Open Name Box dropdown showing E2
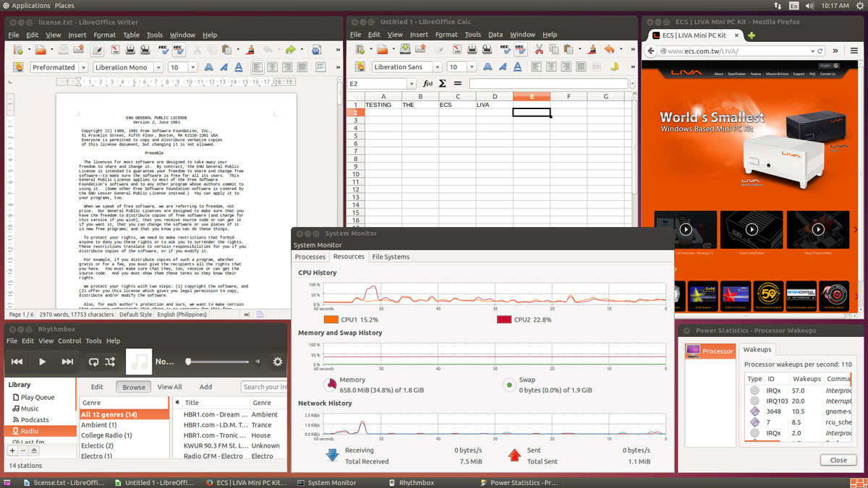 click(412, 84)
